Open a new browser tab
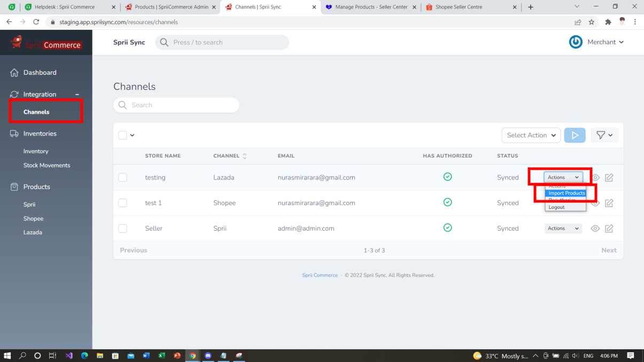The width and height of the screenshot is (644, 362). pyautogui.click(x=531, y=7)
